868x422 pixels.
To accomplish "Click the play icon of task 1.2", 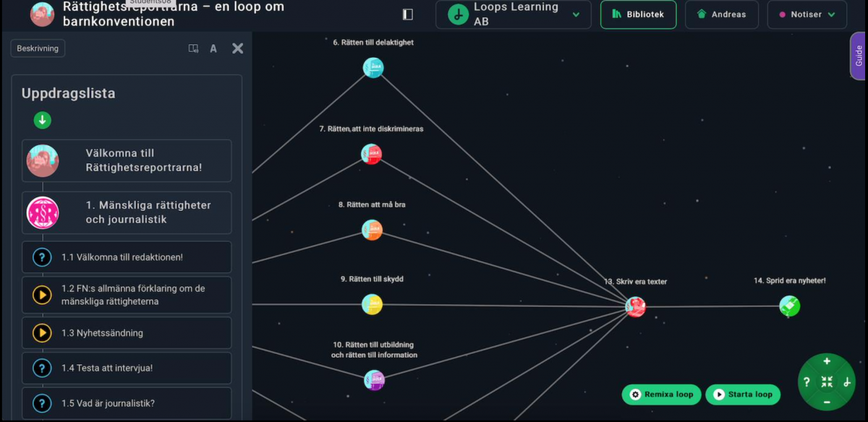I will 42,295.
